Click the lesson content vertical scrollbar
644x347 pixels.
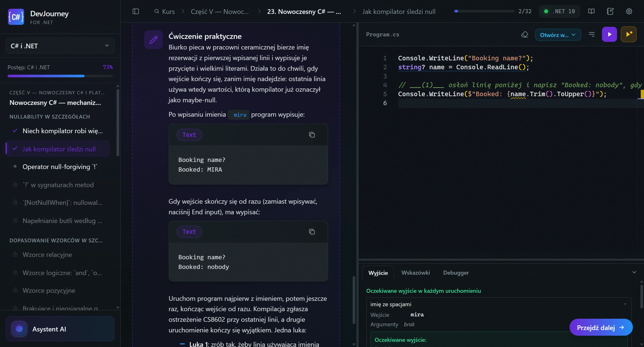pos(354,300)
